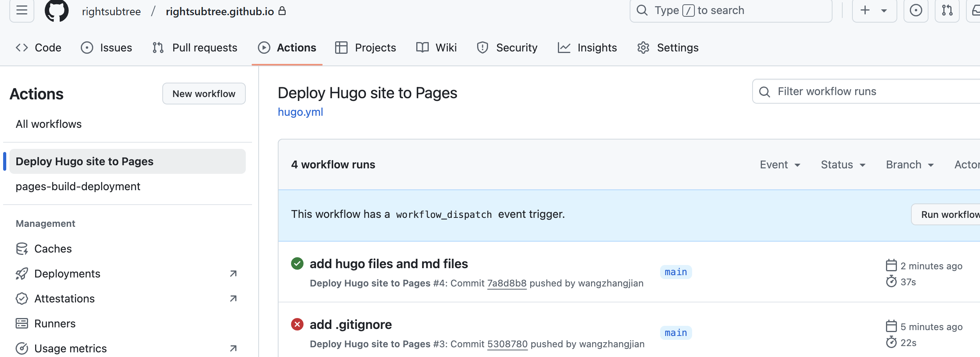Screen dimensions: 980x357
Task: Click the private repository lock icon
Action: pyautogui.click(x=282, y=11)
